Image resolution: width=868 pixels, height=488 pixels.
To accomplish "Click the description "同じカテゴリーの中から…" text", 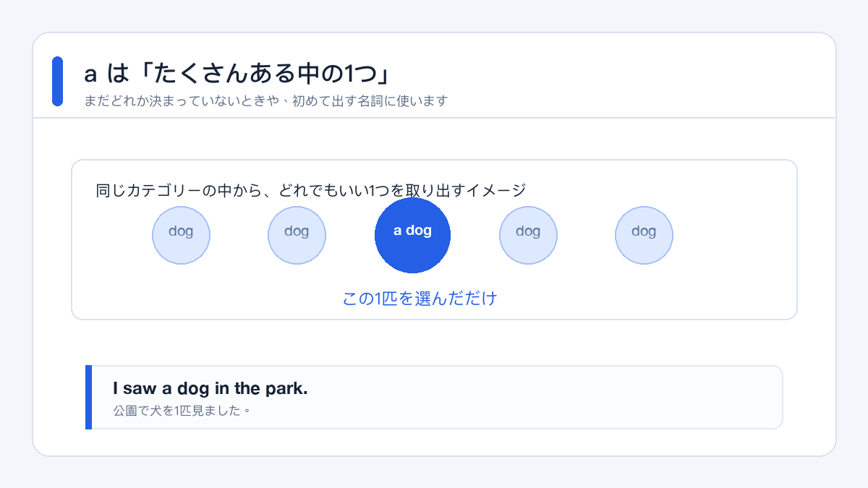I will coord(310,191).
